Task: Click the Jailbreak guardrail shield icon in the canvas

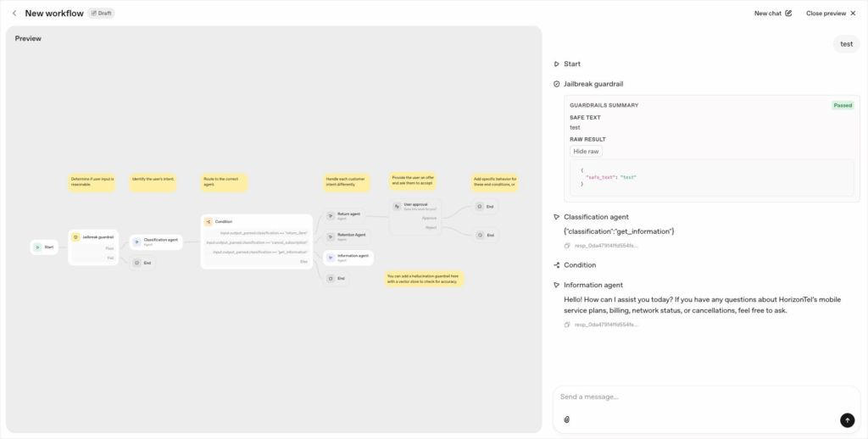Action: [75, 237]
